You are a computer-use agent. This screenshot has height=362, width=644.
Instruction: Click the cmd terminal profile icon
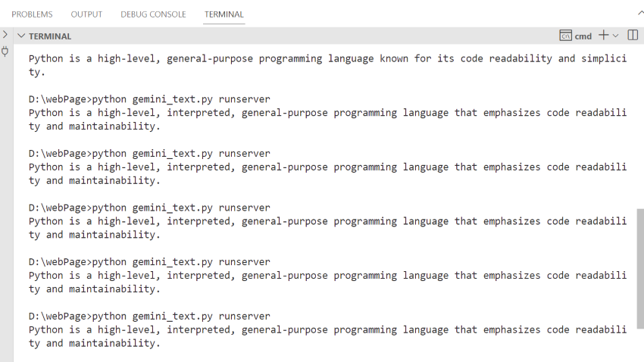pos(565,36)
